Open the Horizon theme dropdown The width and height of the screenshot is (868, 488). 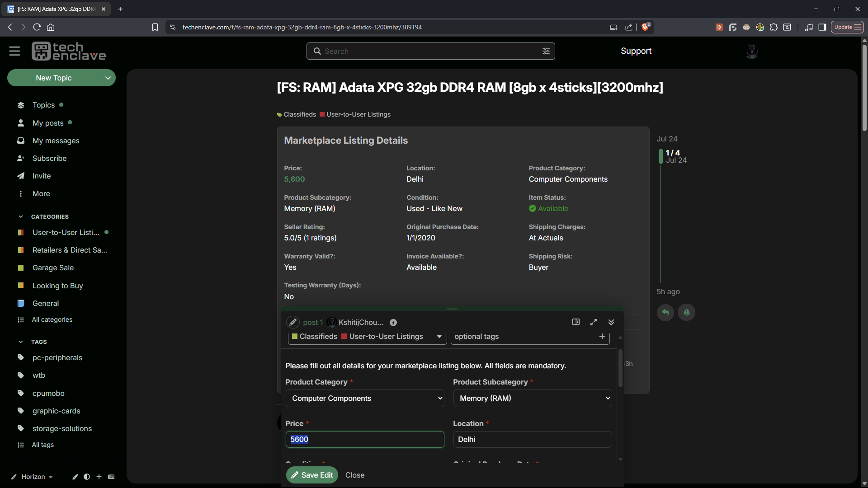33,477
